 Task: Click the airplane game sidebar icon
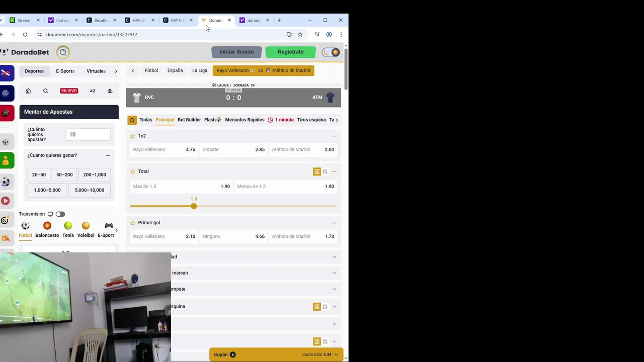tap(6, 72)
